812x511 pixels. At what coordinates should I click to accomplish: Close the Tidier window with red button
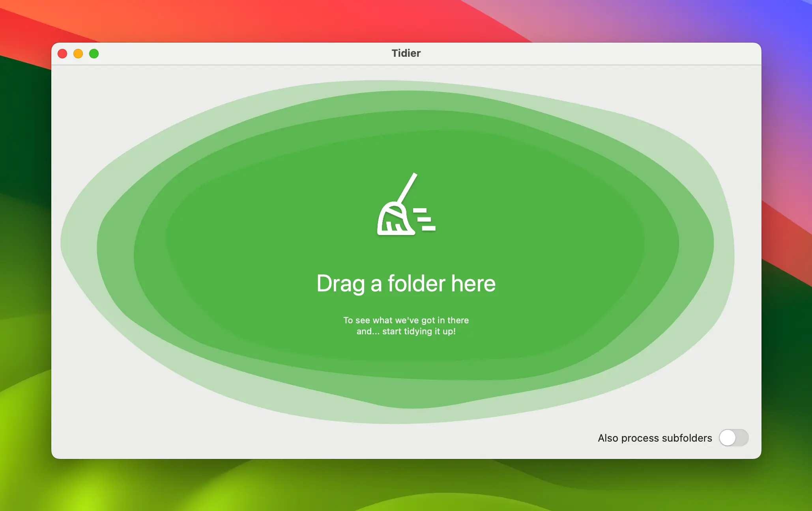tap(62, 54)
